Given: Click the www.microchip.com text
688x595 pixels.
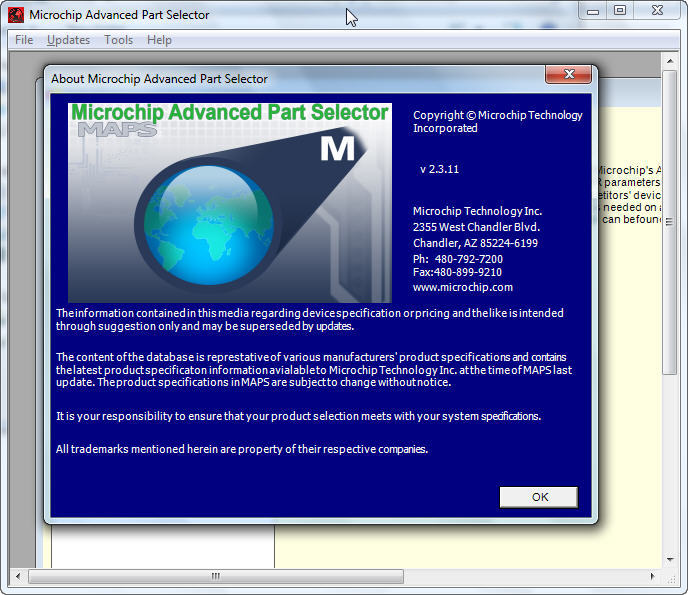Looking at the screenshot, I should click(x=462, y=287).
